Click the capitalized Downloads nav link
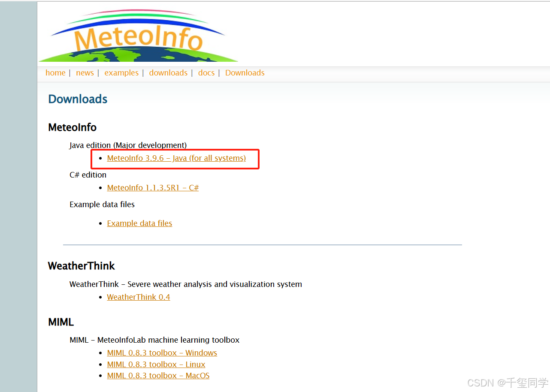 pos(245,73)
